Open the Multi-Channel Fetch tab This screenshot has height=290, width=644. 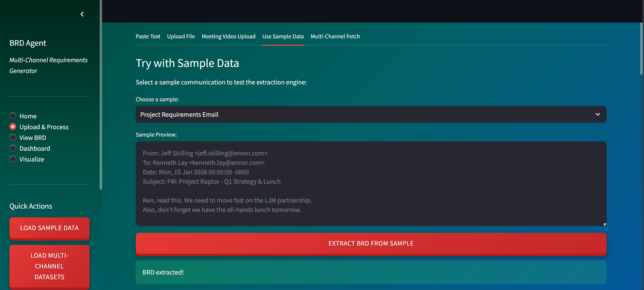coord(335,36)
